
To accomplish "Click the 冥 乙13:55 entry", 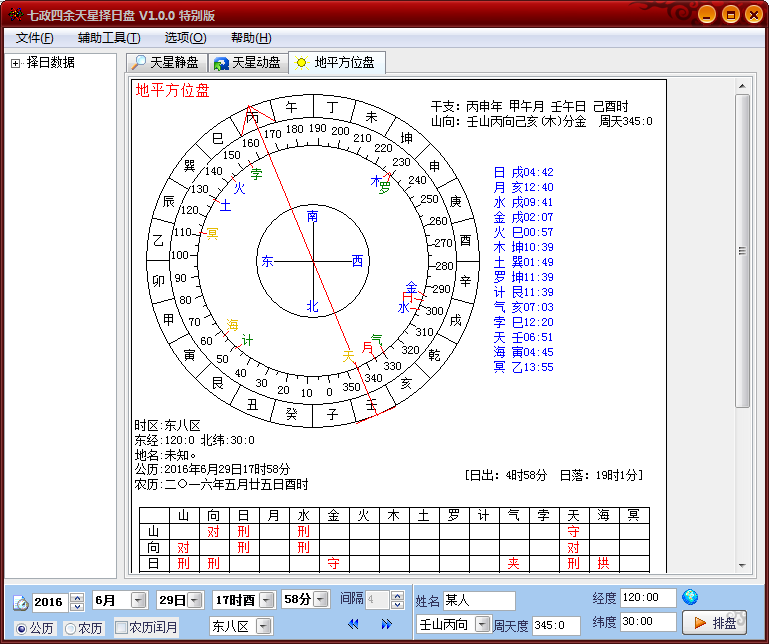I will point(523,367).
